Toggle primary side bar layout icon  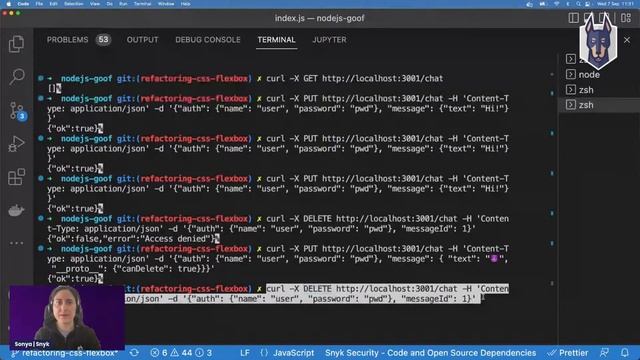pyautogui.click(x=573, y=18)
